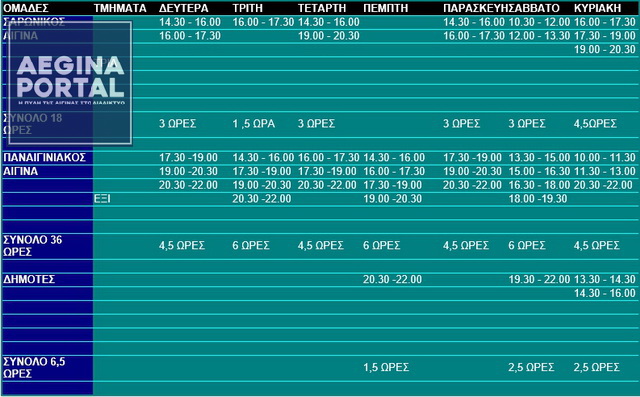Select the 1,5 ΩΡΕΣ Thursday total cell
Screen dimensions: 640x397
[386, 367]
